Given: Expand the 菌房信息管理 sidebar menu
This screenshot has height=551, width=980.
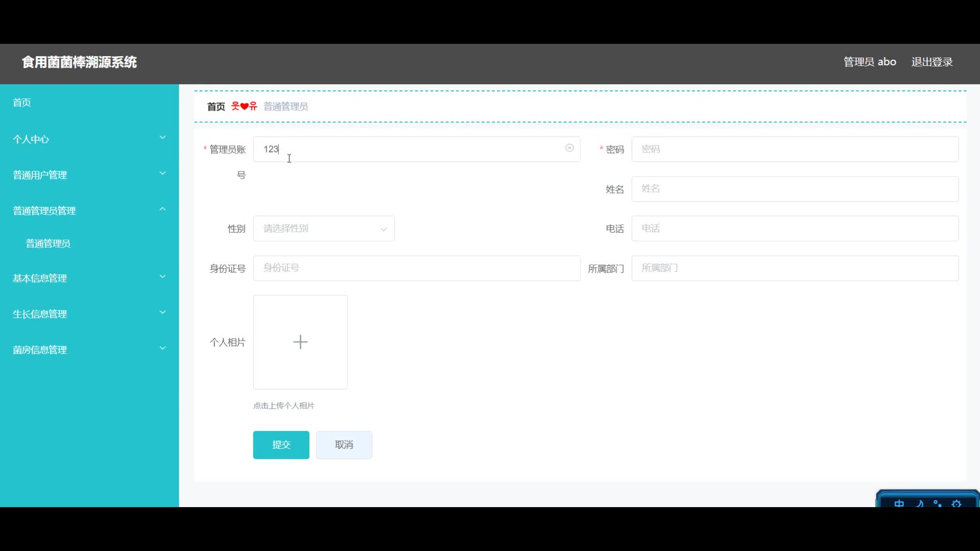Looking at the screenshot, I should 89,349.
